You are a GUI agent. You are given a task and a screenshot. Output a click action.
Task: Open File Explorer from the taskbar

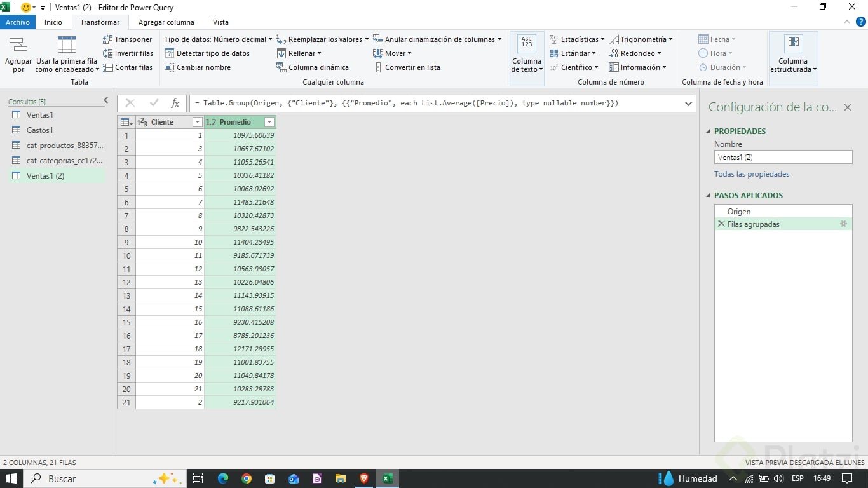[340, 478]
